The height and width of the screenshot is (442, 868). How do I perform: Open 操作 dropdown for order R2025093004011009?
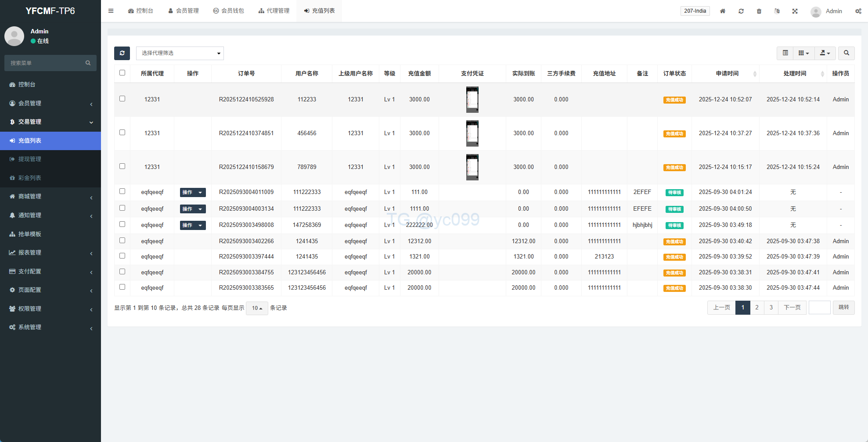(x=193, y=192)
